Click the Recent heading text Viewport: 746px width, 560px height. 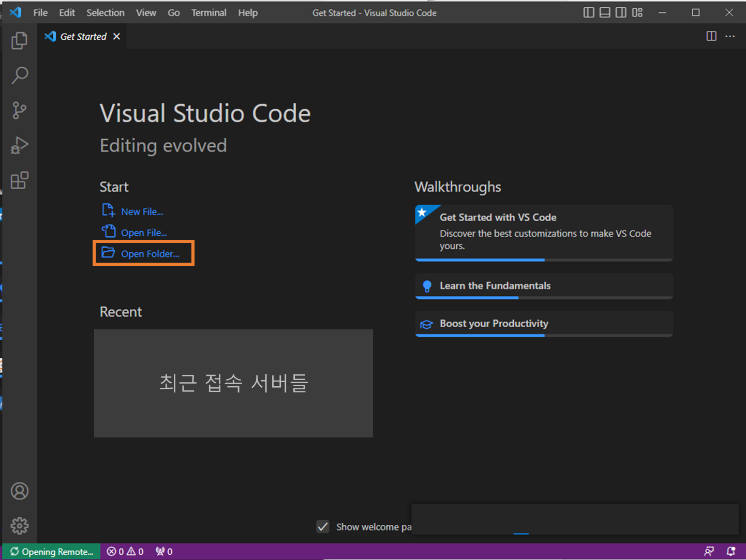(121, 312)
